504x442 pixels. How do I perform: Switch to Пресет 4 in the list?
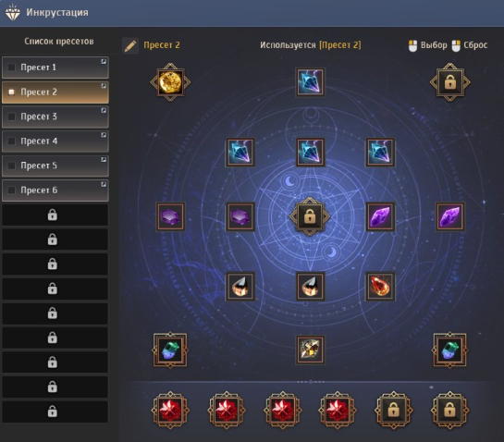(55, 141)
